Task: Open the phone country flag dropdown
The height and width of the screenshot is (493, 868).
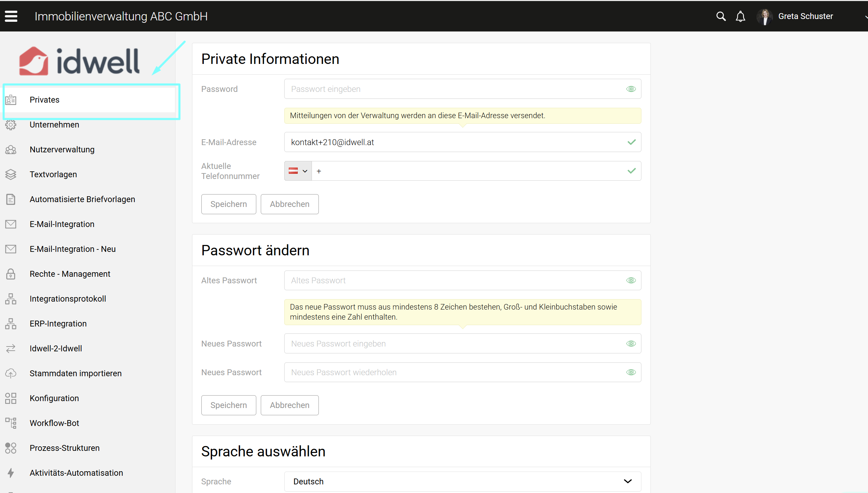Action: coord(298,171)
